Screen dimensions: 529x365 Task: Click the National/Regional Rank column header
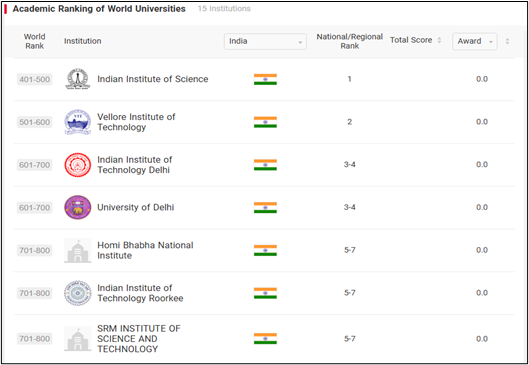click(350, 41)
